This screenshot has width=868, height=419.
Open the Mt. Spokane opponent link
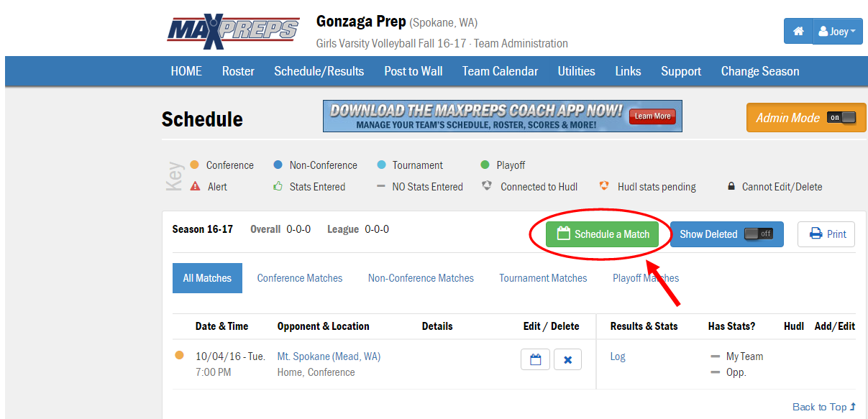click(x=329, y=356)
